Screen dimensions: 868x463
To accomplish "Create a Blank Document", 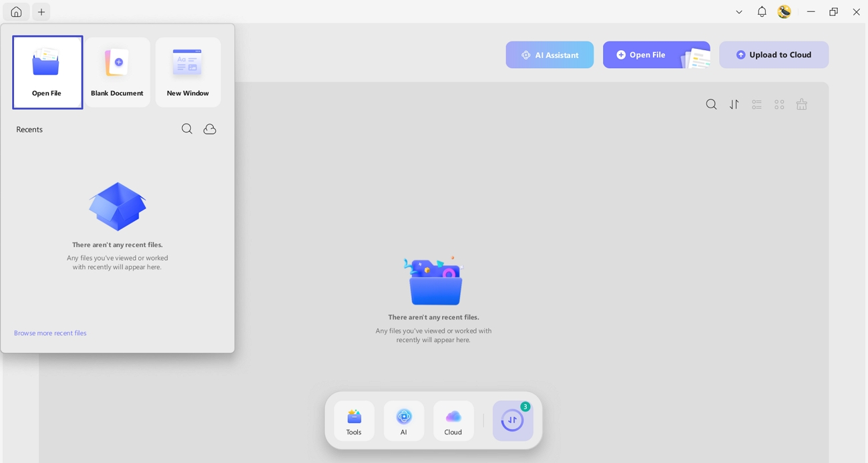I will (118, 72).
